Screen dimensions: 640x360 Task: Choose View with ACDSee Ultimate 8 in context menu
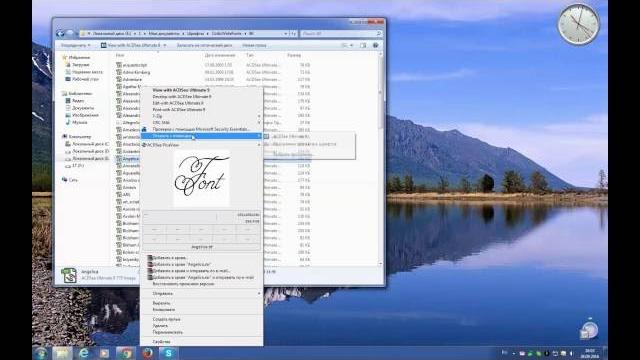(x=201, y=90)
